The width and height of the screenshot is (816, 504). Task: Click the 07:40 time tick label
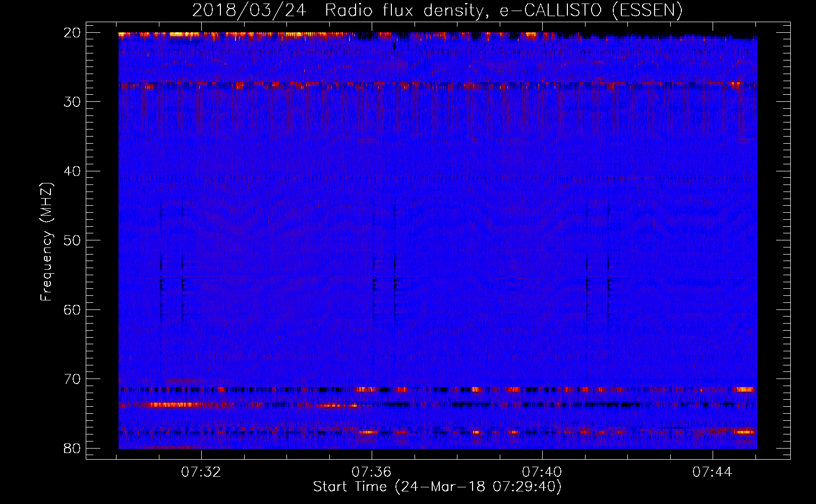point(542,472)
